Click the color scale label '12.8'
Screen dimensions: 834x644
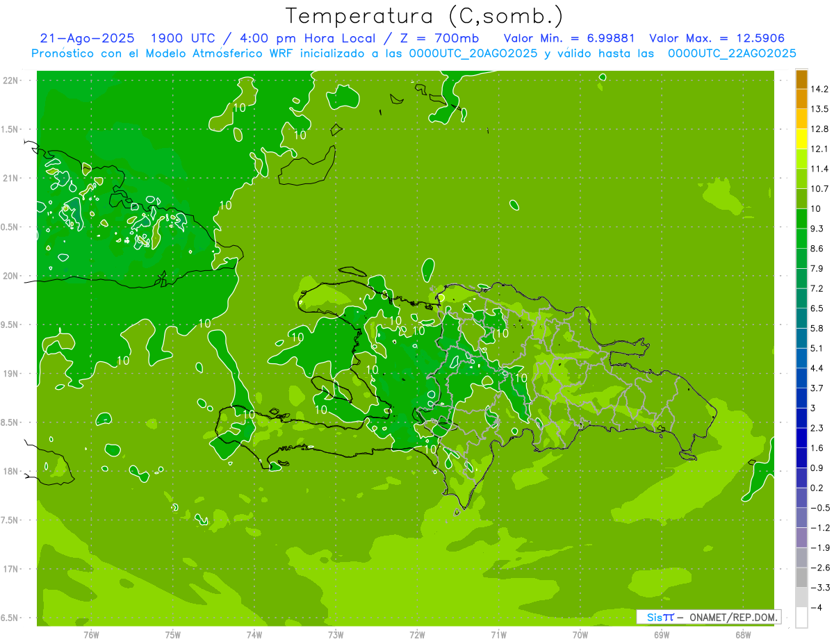[x=819, y=129]
